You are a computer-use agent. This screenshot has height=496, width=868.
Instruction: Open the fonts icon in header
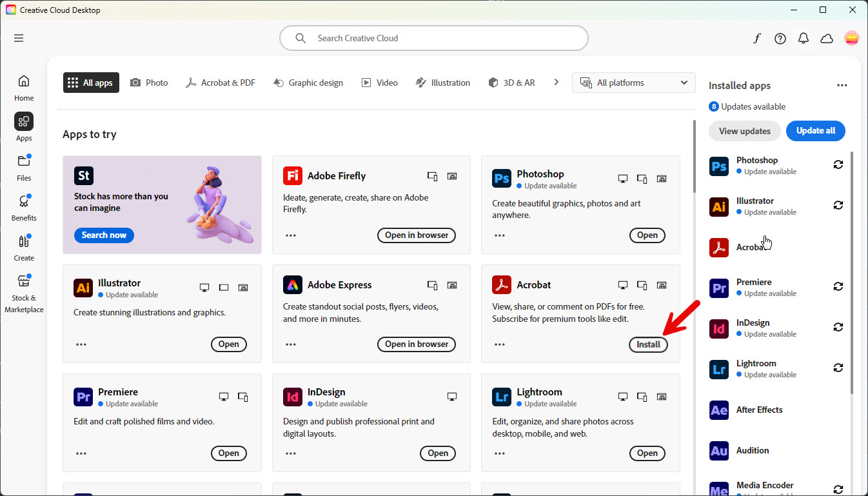pyautogui.click(x=757, y=39)
